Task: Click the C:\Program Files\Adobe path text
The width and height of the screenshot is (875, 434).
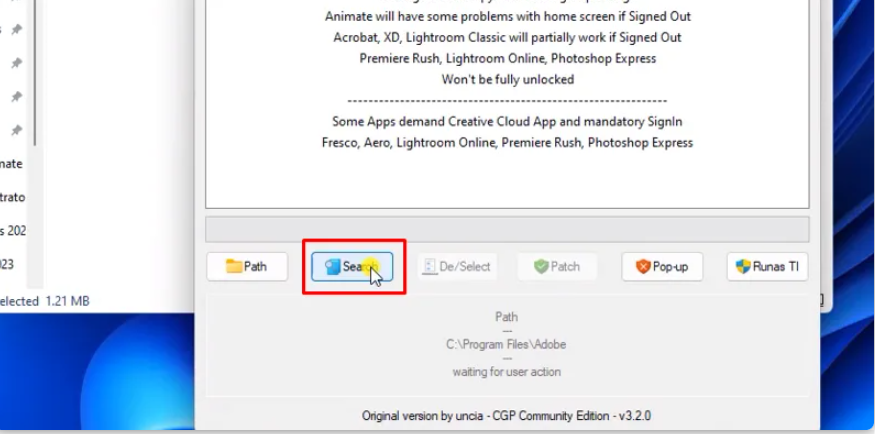Action: point(506,344)
